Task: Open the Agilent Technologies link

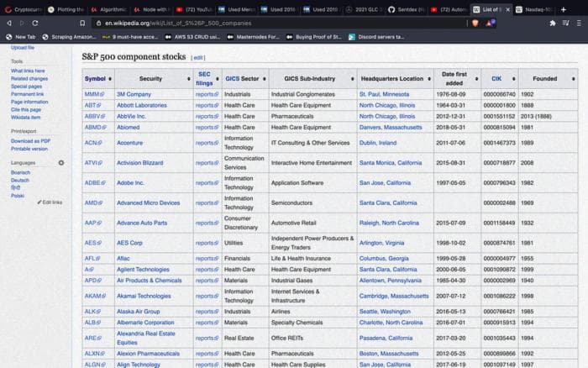Action: (143, 270)
